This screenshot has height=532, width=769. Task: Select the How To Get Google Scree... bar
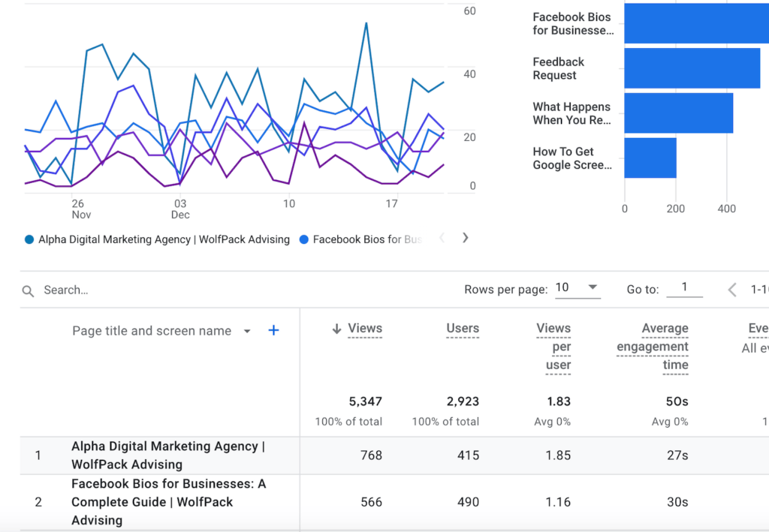click(x=650, y=158)
